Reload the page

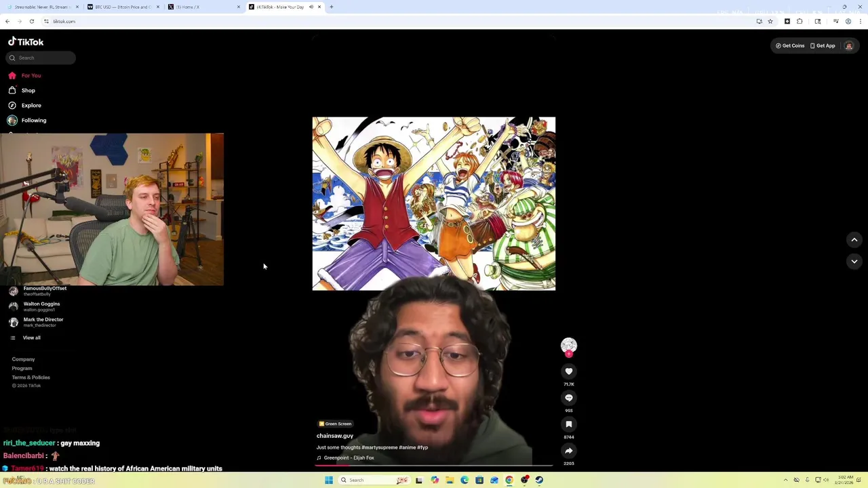pos(32,21)
